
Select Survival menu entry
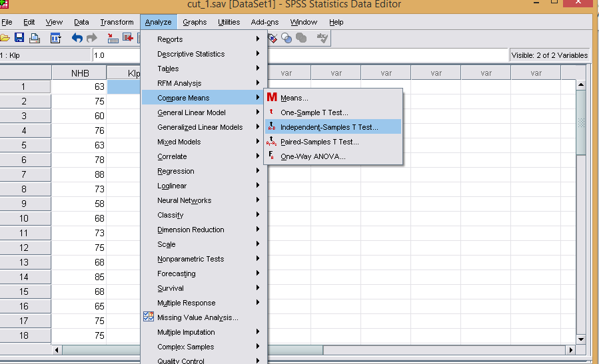tap(204, 288)
